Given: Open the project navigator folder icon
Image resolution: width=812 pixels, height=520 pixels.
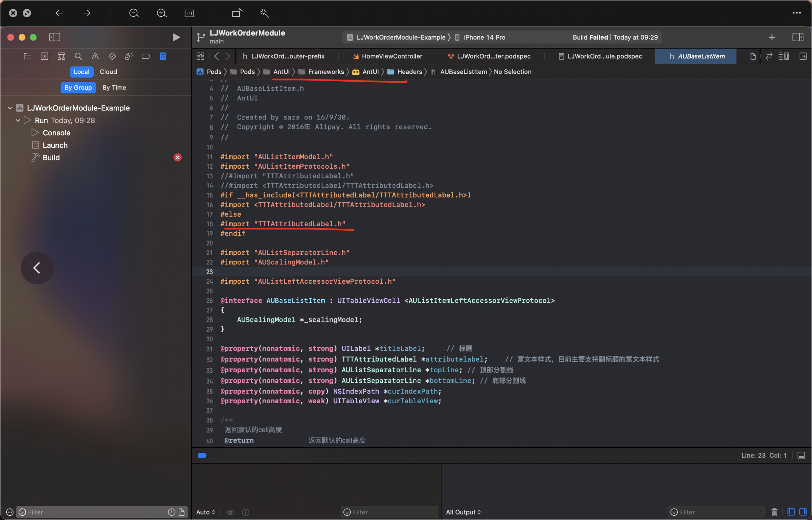Looking at the screenshot, I should click(x=28, y=56).
